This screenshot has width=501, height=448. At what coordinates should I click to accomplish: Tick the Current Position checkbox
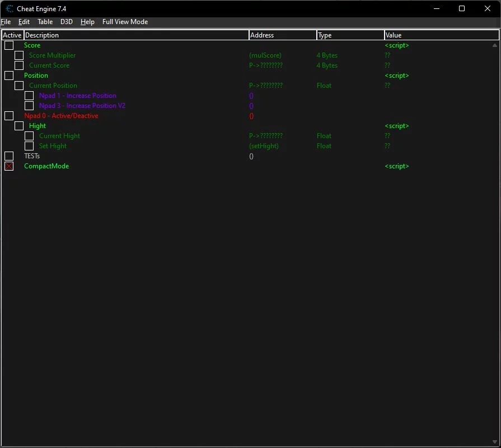click(x=19, y=86)
